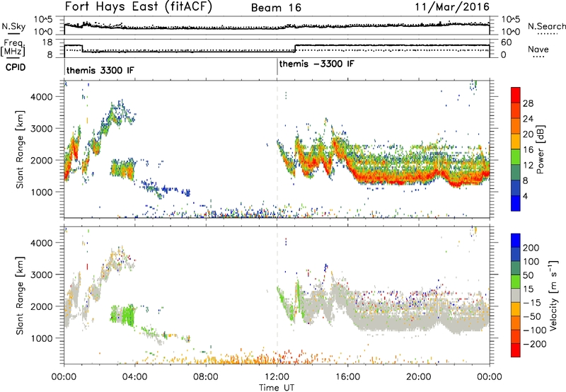Viewport: 566px width, 392px height.
Task: Click the blue bottom of the power colorbar
Action: tap(516, 203)
